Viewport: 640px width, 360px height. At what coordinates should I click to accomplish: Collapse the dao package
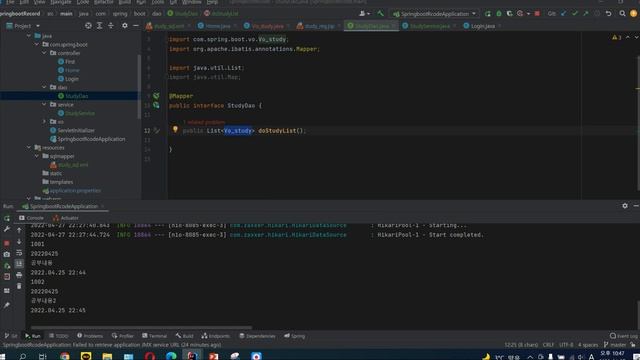tap(44, 87)
